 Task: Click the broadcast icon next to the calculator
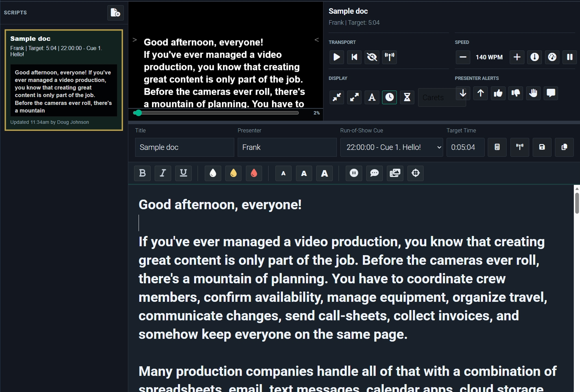pyautogui.click(x=520, y=147)
